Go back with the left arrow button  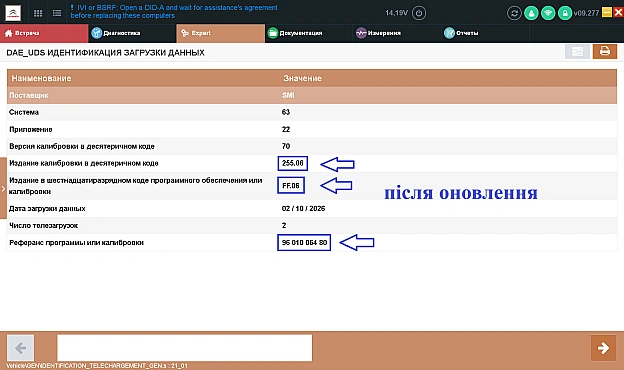tap(21, 348)
